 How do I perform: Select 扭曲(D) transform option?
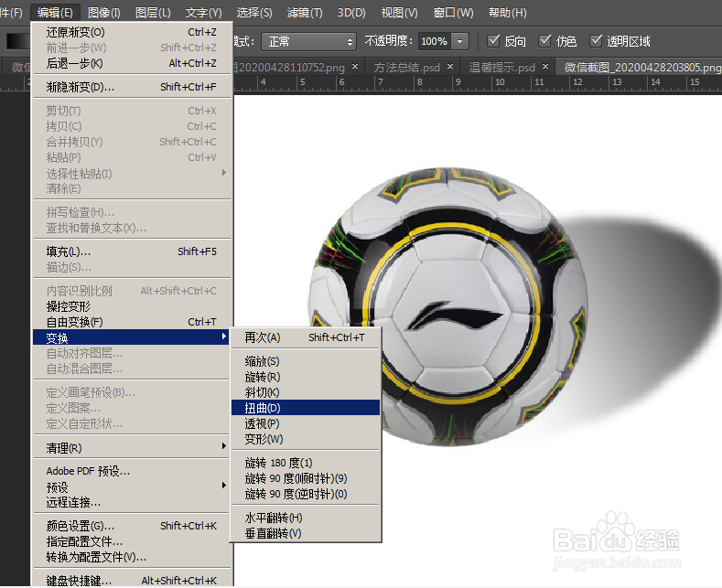pos(306,408)
